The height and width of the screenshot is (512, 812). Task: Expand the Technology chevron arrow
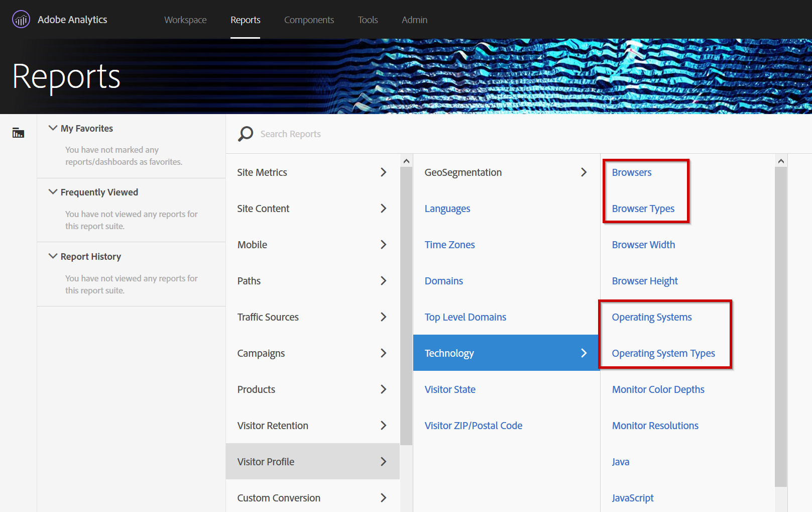point(584,353)
